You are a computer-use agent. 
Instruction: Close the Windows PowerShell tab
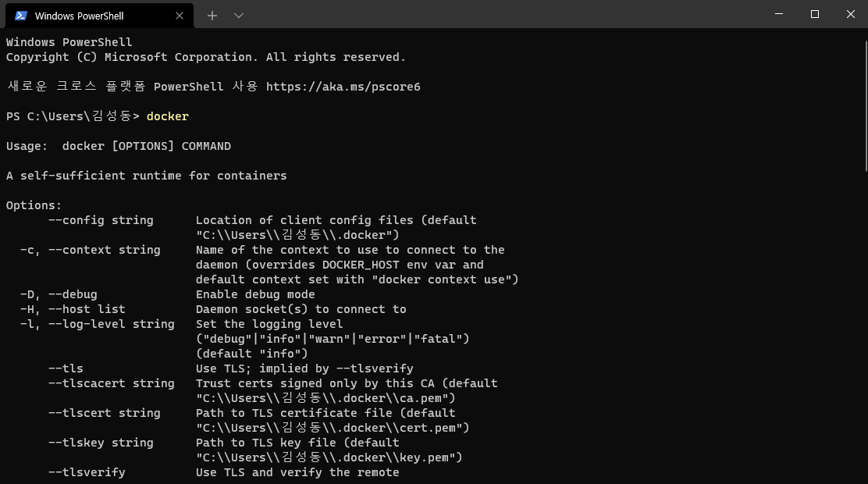(180, 16)
